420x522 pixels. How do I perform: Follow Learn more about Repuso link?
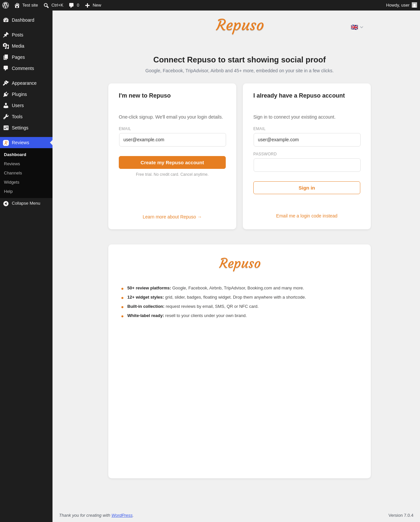[x=172, y=217]
